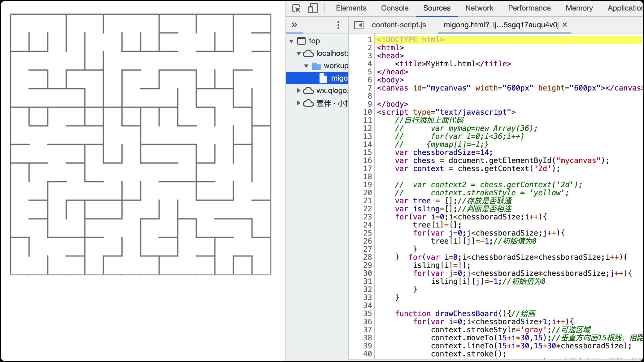Click the inspect element cursor icon
The image size is (644, 362).
point(295,8)
